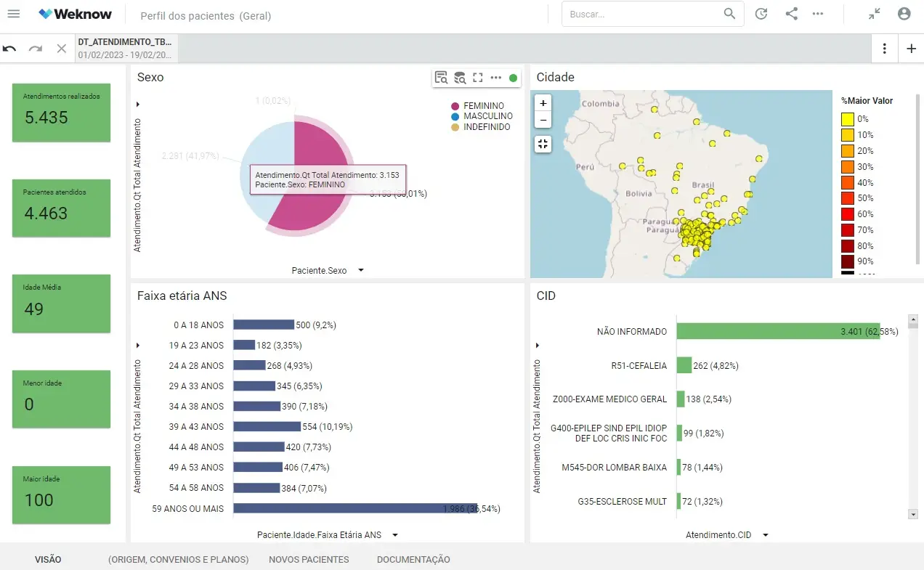Click the 20% orange legend swatch
This screenshot has height=570, width=924.
(848, 151)
